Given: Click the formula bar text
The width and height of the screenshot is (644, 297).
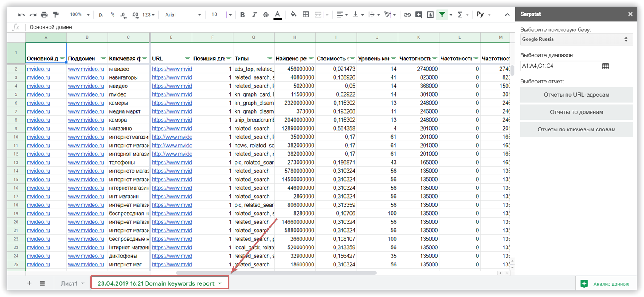Looking at the screenshot, I should (x=51, y=27).
